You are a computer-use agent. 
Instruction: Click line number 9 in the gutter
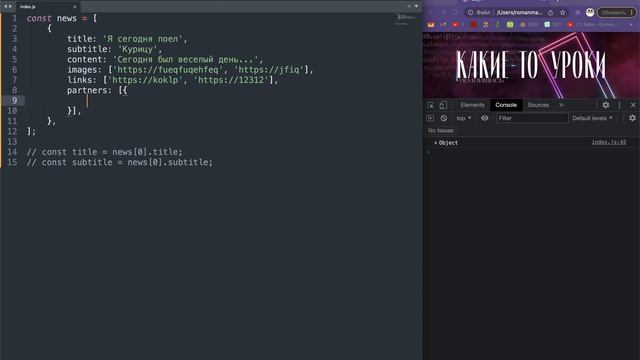[14, 100]
